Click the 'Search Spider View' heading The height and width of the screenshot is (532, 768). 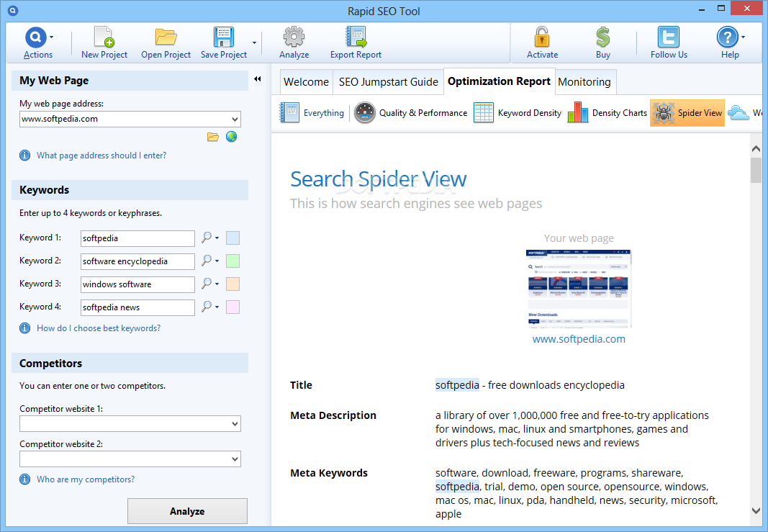[x=378, y=179]
